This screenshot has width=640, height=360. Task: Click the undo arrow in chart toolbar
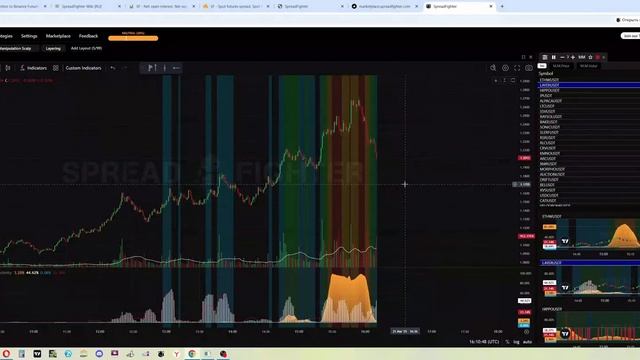tap(113, 68)
